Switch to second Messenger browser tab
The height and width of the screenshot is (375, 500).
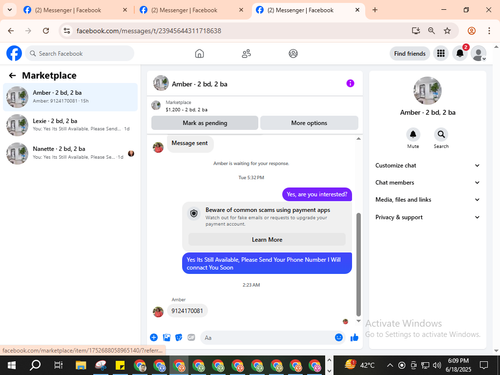point(191,10)
